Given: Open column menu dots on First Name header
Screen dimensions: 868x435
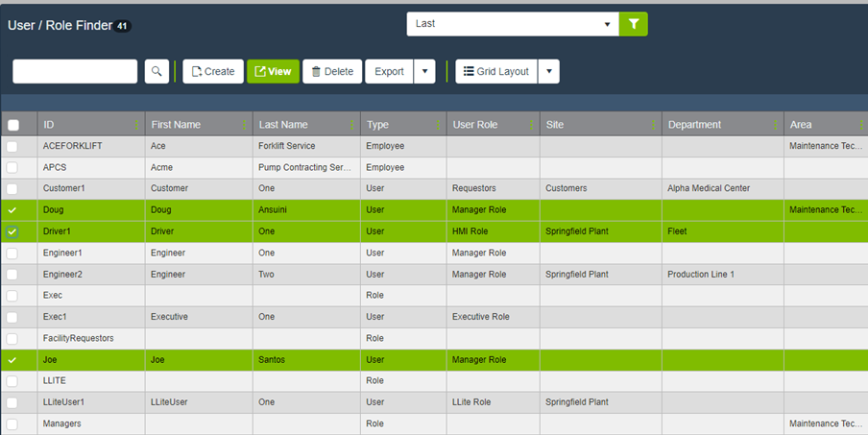Looking at the screenshot, I should [245, 125].
